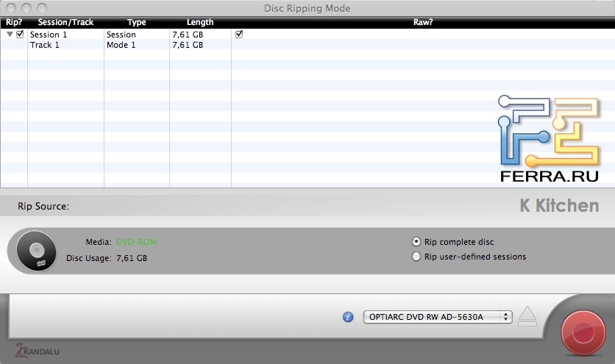Click the window close button
This screenshot has height=364, width=615.
pos(11,8)
